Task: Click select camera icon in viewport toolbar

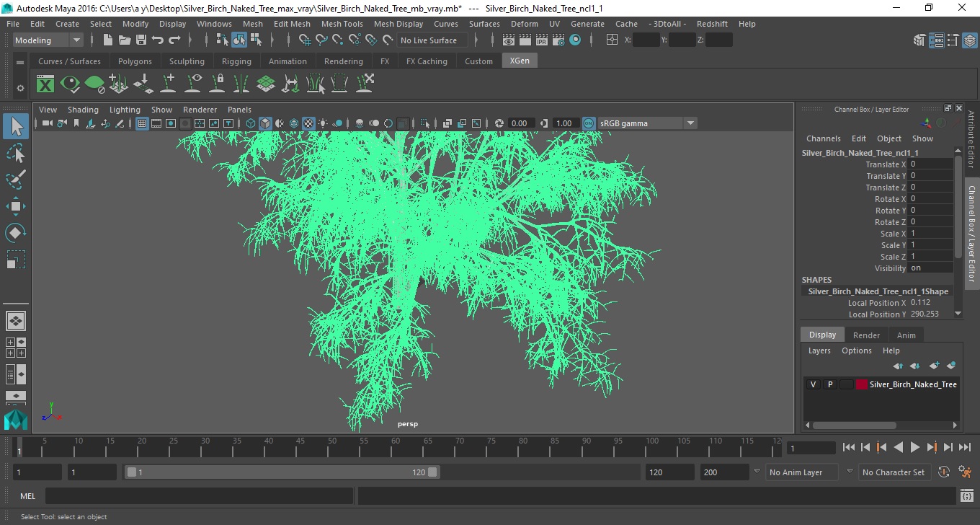Action: (47, 123)
